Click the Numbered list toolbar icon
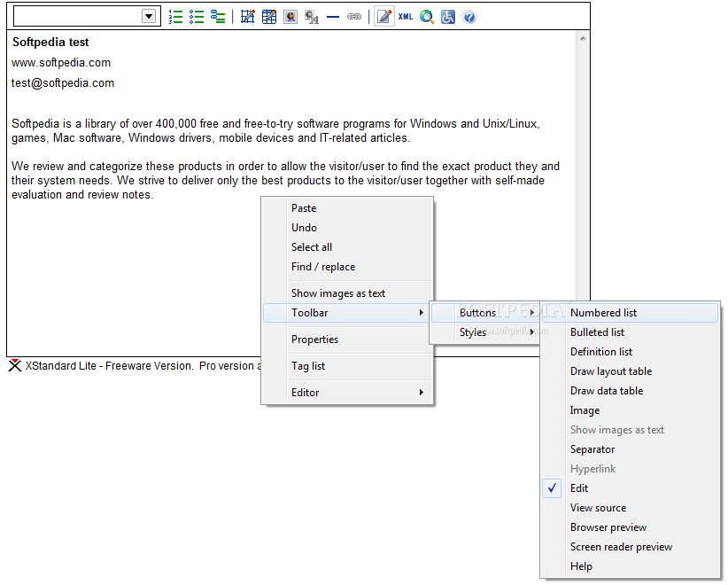The height and width of the screenshot is (585, 728). point(175,17)
